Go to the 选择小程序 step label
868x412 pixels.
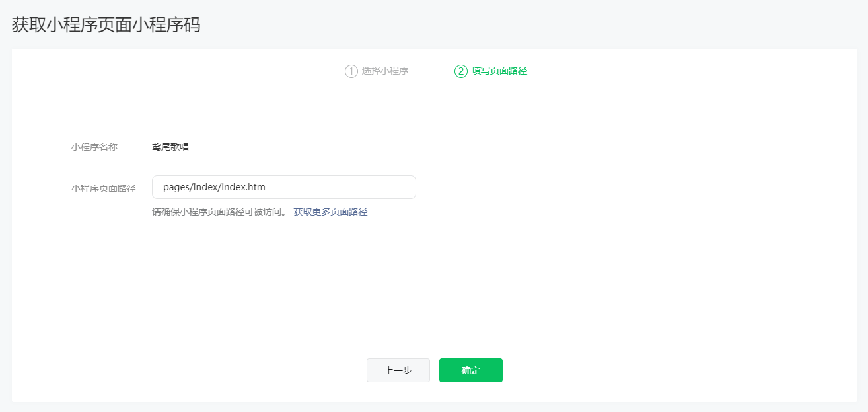click(384, 71)
